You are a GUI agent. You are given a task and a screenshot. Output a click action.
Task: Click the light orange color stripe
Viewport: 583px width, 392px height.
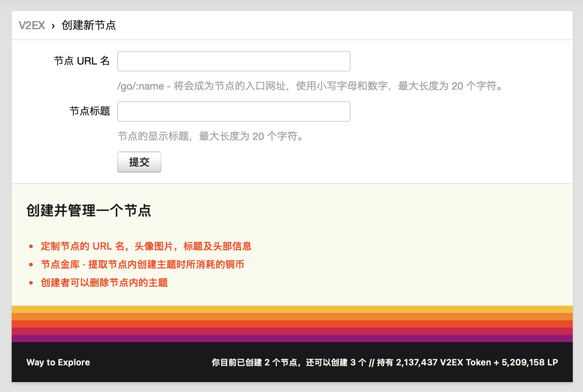[x=292, y=317]
